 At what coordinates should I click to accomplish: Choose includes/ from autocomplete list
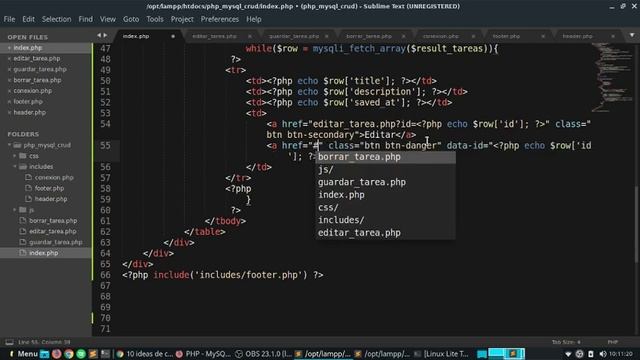tap(385, 220)
